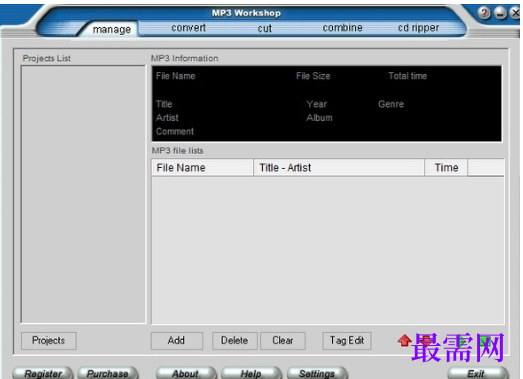Click inside the Projects List box
Viewport: 523px width, 379px height.
point(83,194)
